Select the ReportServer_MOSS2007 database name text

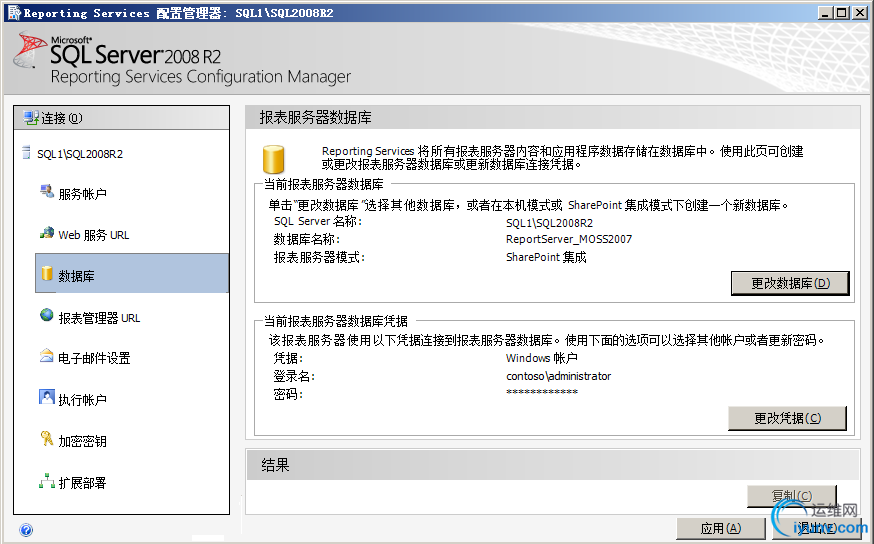[x=569, y=240]
